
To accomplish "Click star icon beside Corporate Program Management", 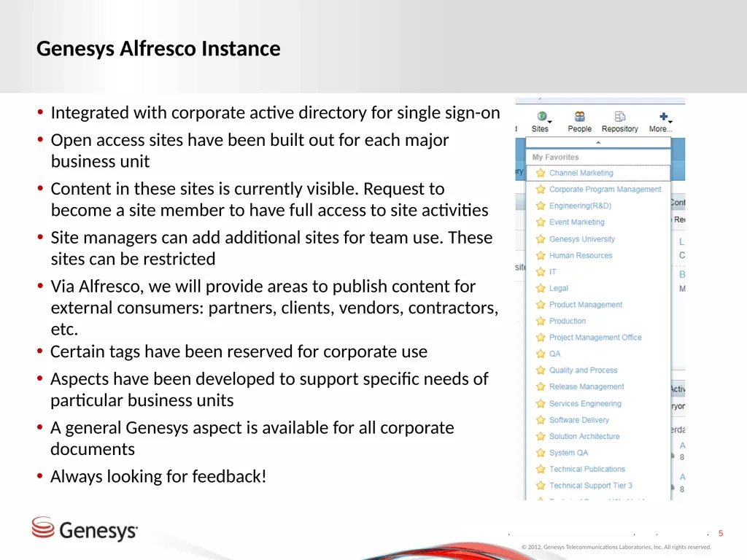I will (541, 189).
